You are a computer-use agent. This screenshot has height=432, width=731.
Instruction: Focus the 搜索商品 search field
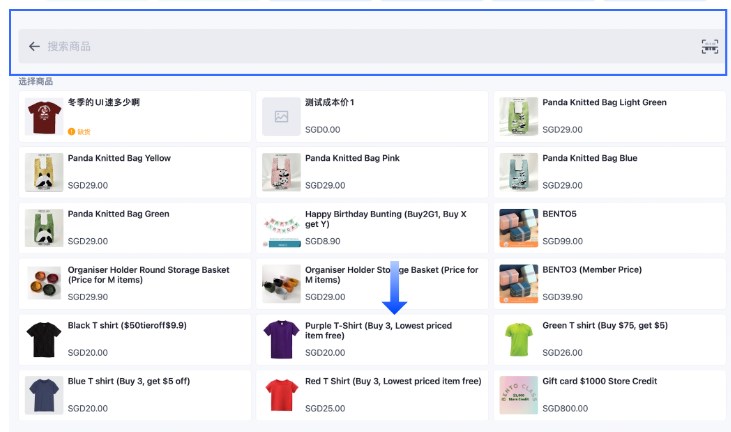pos(360,46)
